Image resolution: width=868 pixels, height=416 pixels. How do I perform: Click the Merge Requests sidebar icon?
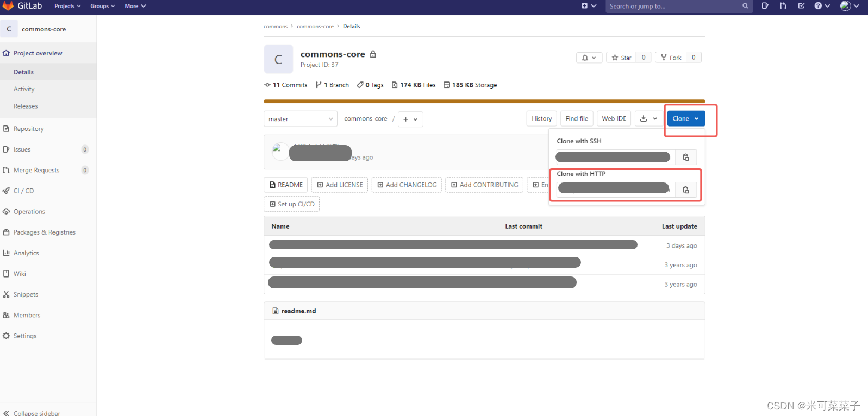[x=6, y=170]
